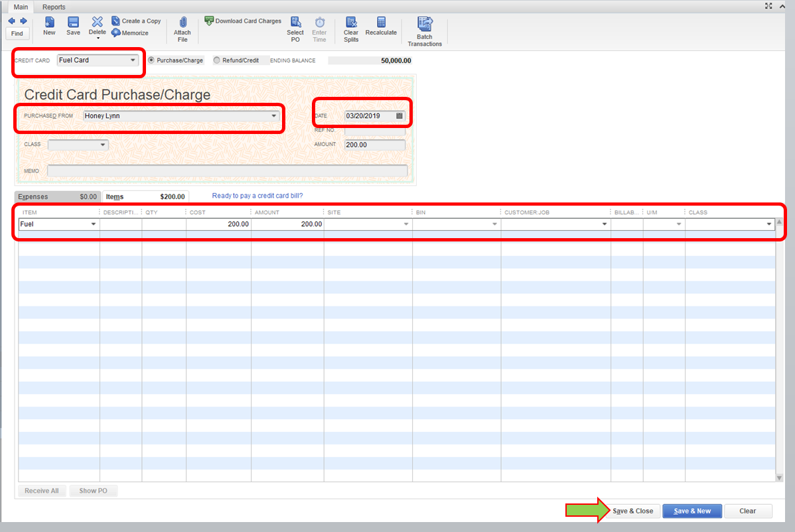The height and width of the screenshot is (532, 795).
Task: Click Create a Copy
Action: (136, 21)
